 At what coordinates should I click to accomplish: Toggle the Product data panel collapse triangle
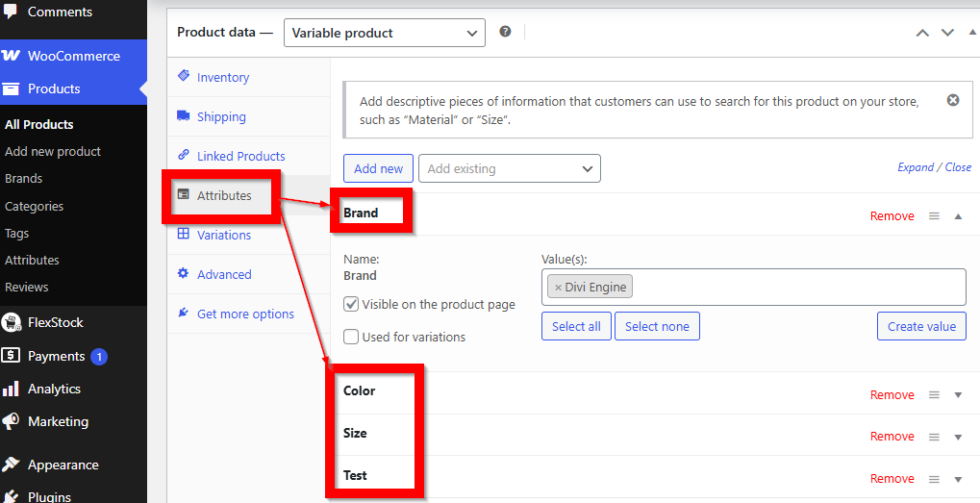click(970, 33)
